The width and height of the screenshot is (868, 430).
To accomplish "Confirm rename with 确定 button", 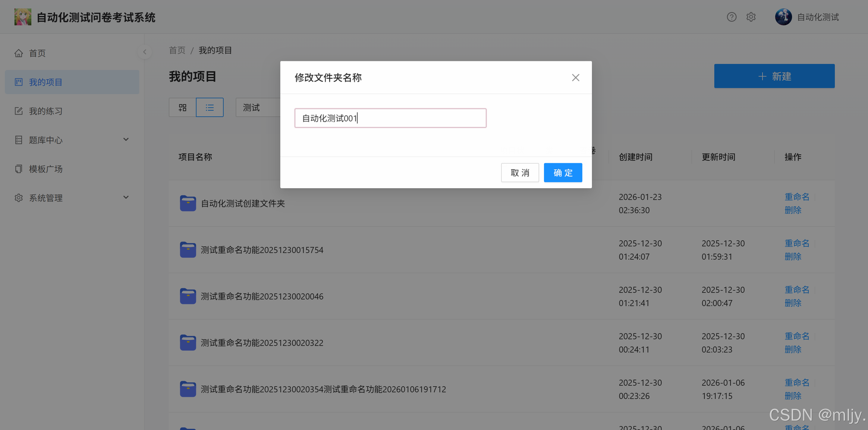I will click(562, 173).
